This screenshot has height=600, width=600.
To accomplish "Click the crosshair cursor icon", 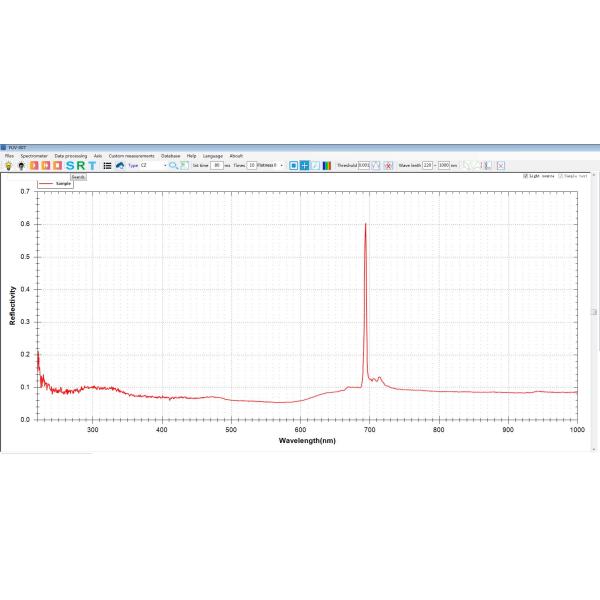I will point(304,165).
